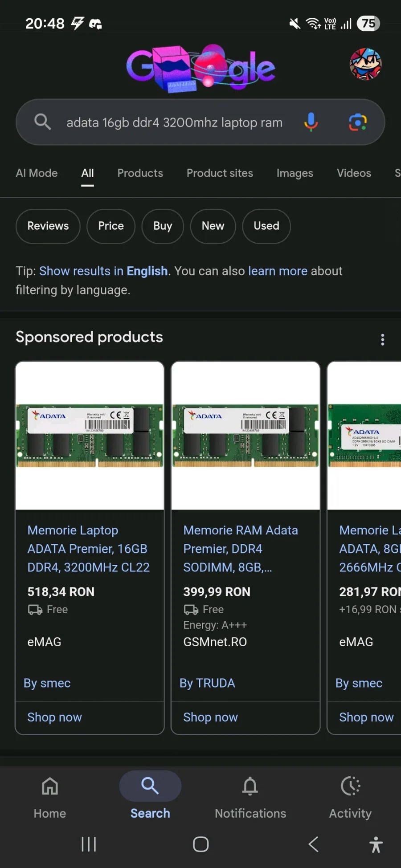Screen dimensions: 401x868
Task: Select the Used filter chip
Action: [x=266, y=226]
